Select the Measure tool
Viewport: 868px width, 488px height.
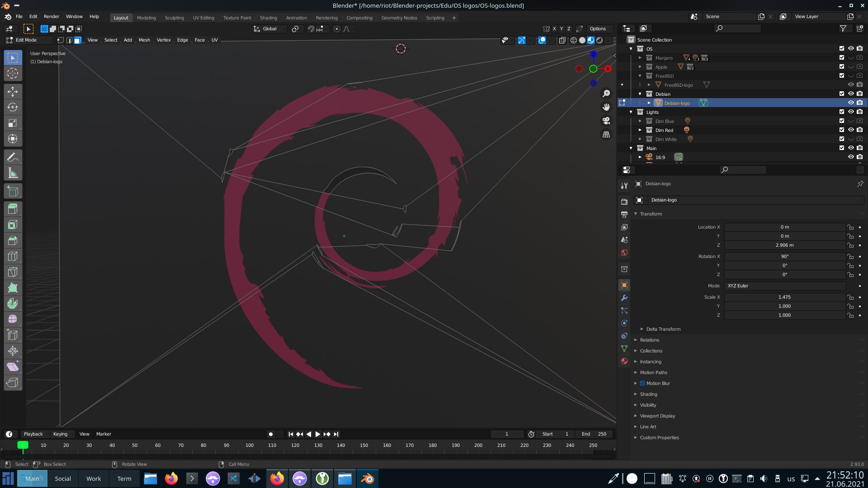13,174
